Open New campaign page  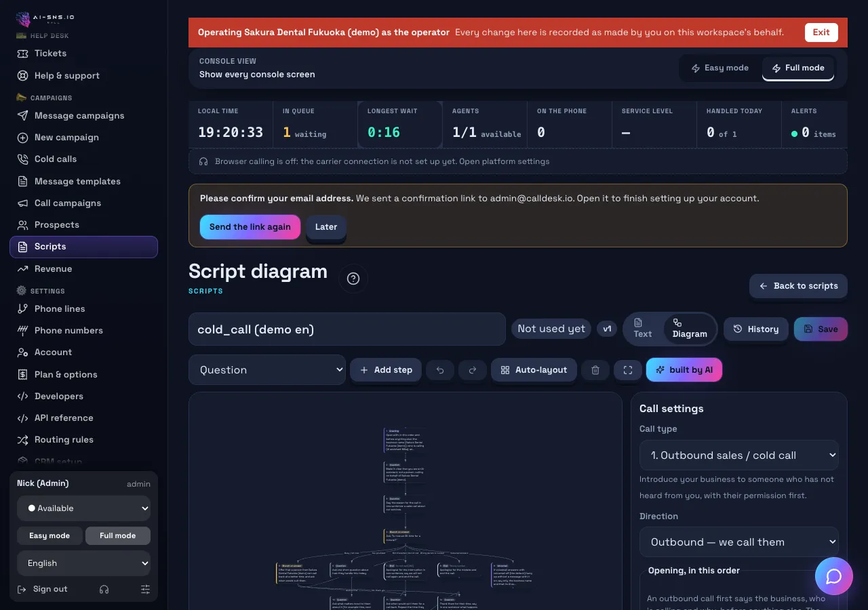(84, 137)
